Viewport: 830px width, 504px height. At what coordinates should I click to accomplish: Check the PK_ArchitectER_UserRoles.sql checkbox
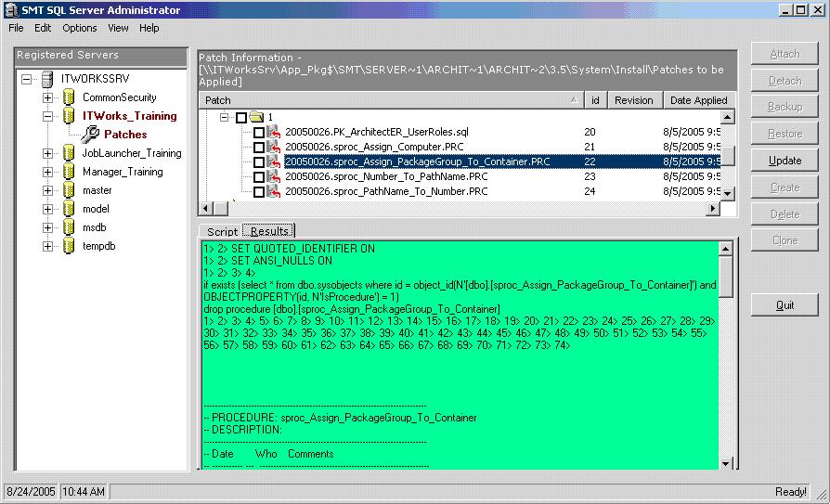point(259,133)
